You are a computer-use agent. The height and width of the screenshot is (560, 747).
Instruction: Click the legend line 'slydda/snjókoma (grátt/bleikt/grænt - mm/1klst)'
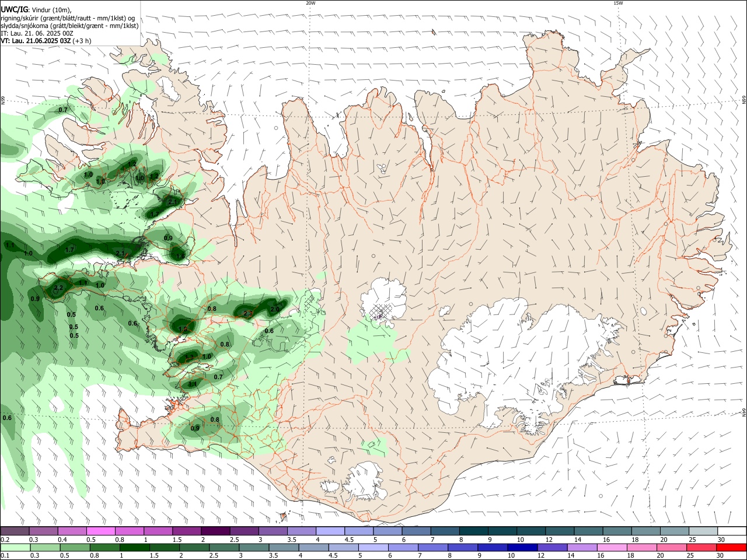(x=69, y=26)
